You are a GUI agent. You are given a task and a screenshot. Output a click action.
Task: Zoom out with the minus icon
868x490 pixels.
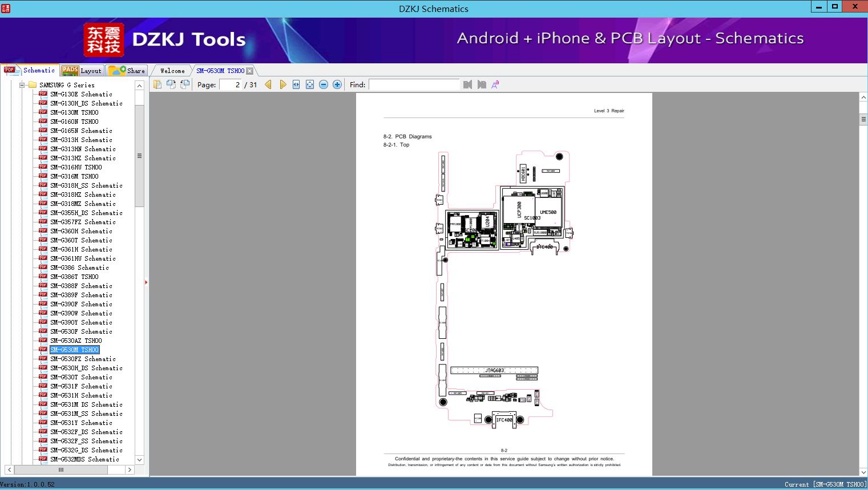pyautogui.click(x=324, y=84)
